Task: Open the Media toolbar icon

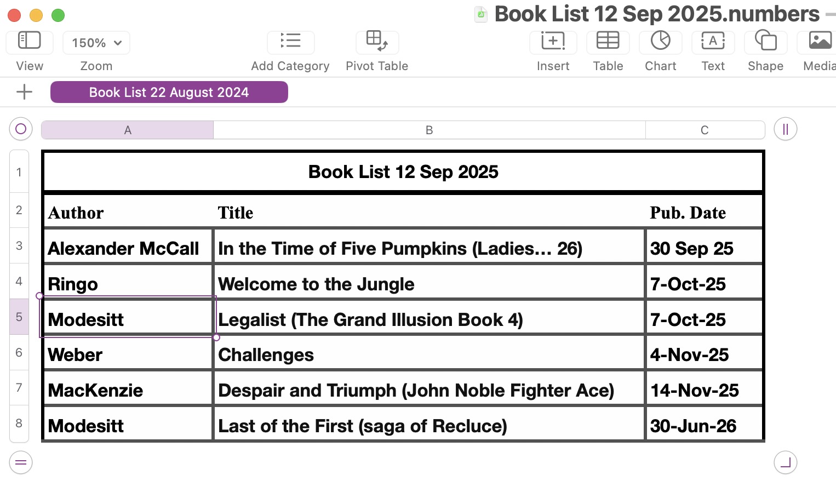Action: 819,42
